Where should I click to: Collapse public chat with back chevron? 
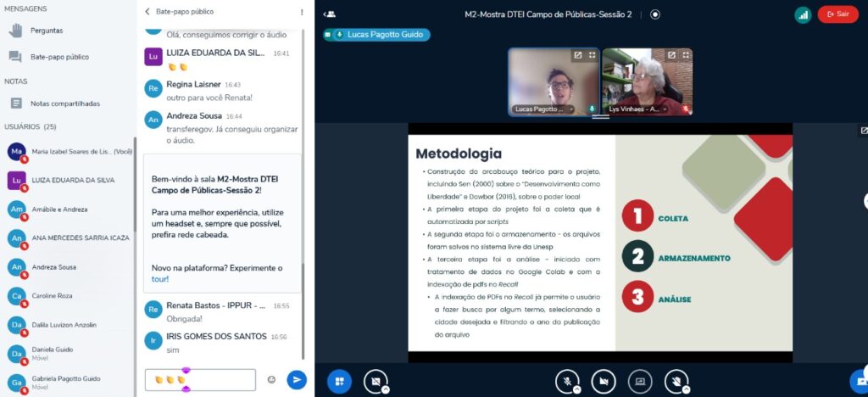[x=147, y=12]
